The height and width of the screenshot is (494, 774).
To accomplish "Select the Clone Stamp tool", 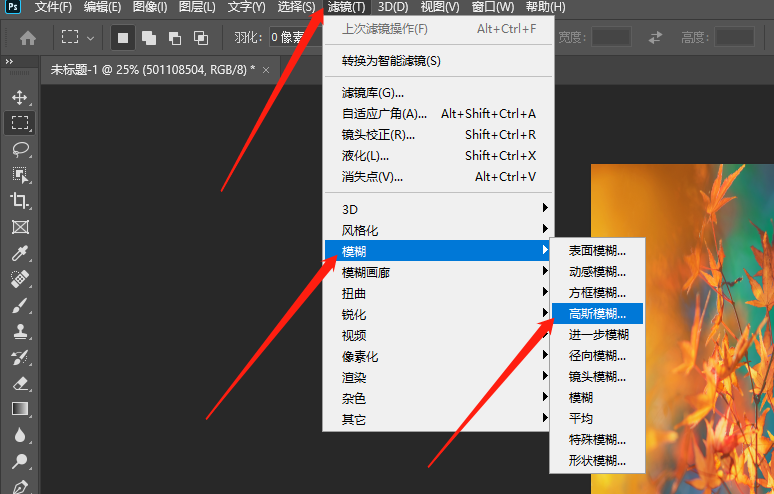I will point(20,331).
